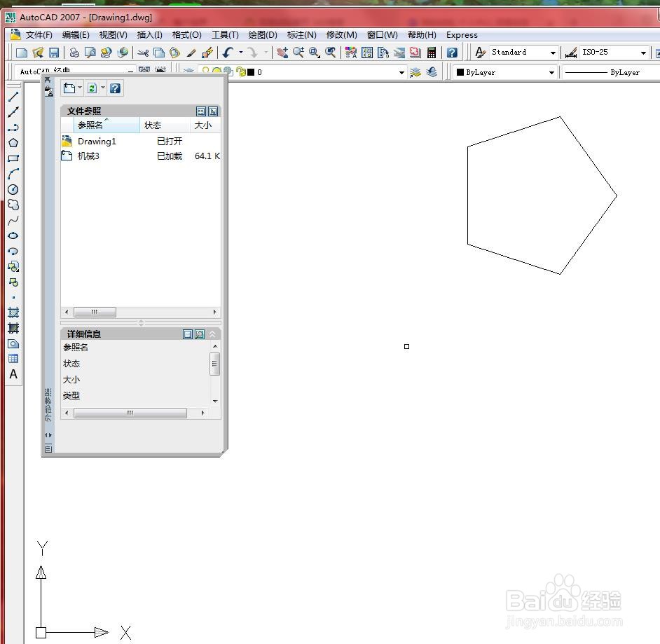This screenshot has height=644, width=660.
Task: Select the Gradient fill tool
Action: (13, 328)
